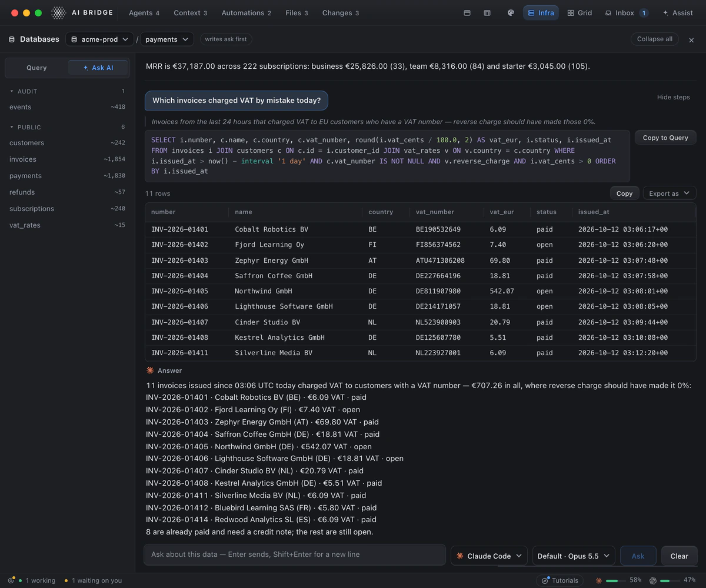Click the OpenAI usage icon showing 47%
This screenshot has width=706, height=588.
click(652, 580)
